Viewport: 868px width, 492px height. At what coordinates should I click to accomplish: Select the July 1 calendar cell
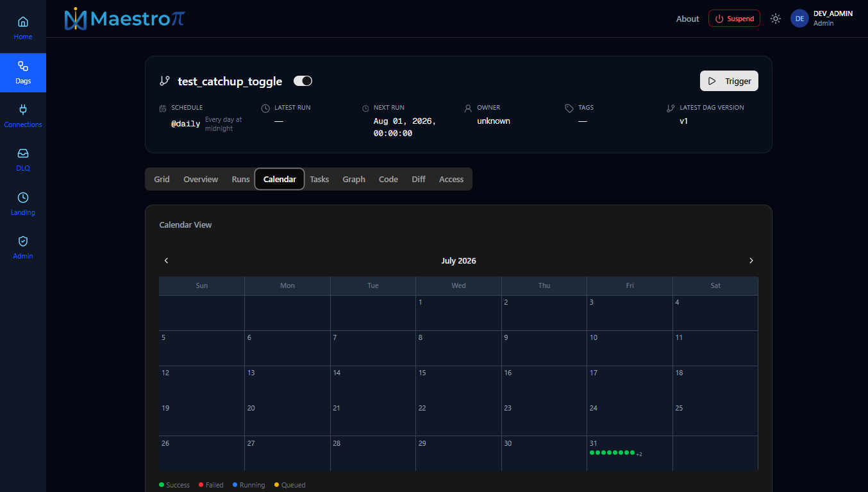[458, 313]
